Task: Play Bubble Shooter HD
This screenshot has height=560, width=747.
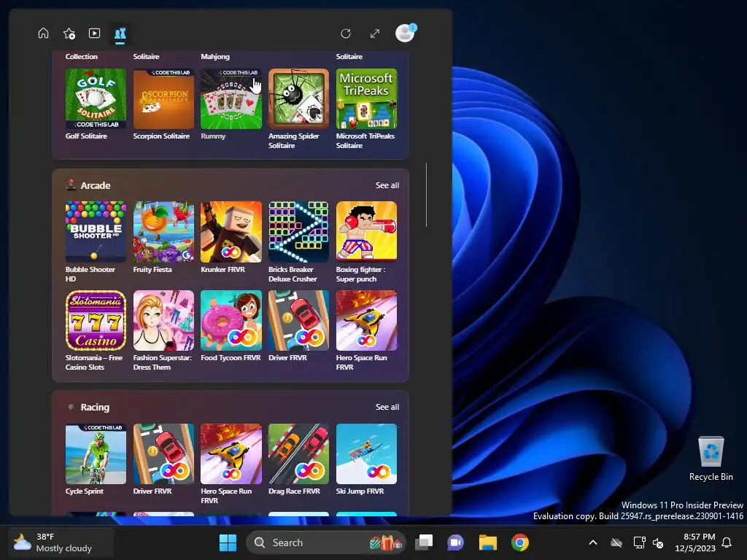Action: point(96,231)
